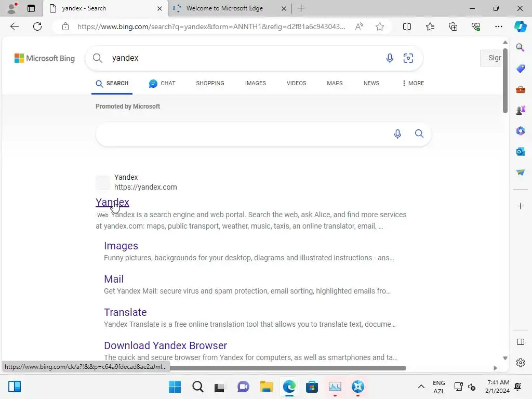Select the SEARCH tab
This screenshot has height=399, width=532.
tap(112, 84)
